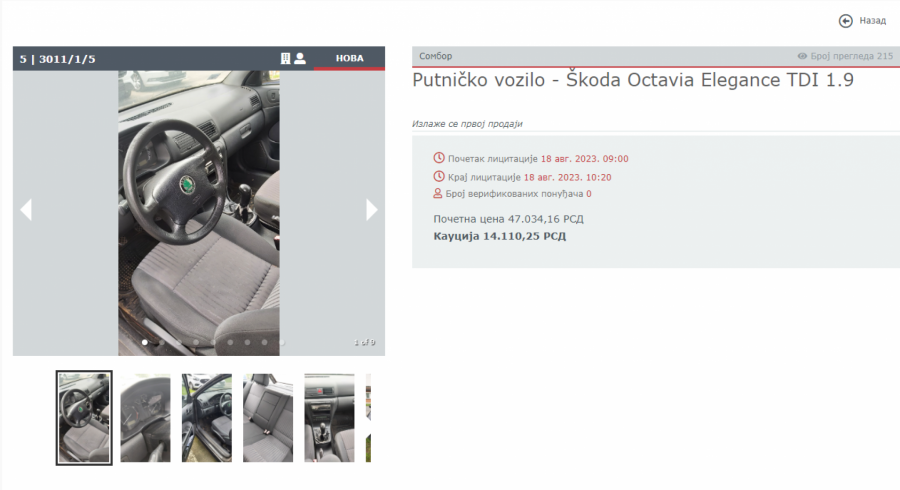
Task: Click the building icon in image header
Action: point(285,59)
